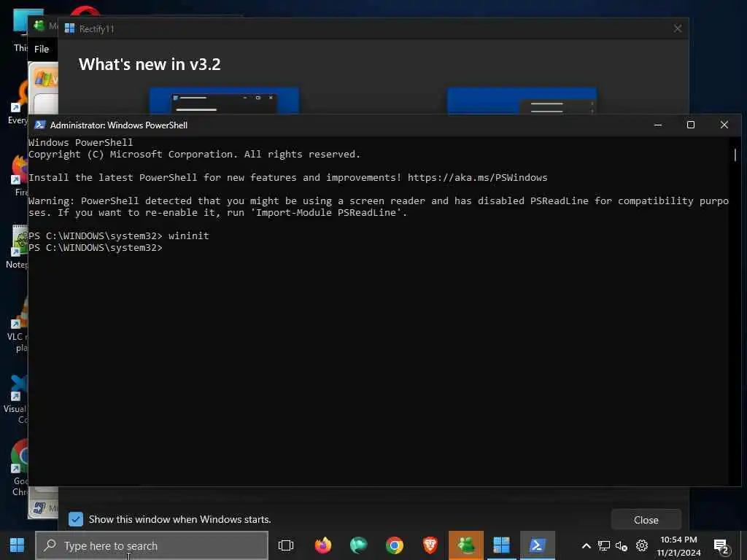Launch Google Chrome from the taskbar
Screen dimensions: 747x560
[395, 545]
